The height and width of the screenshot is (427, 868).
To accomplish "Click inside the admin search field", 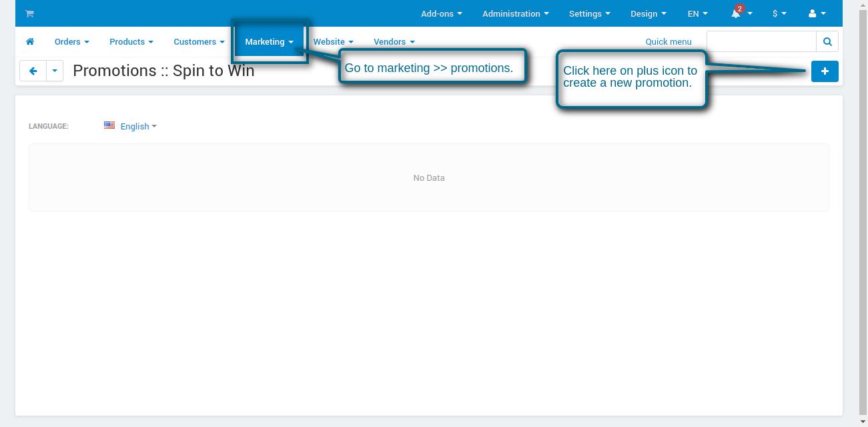I will click(x=761, y=41).
